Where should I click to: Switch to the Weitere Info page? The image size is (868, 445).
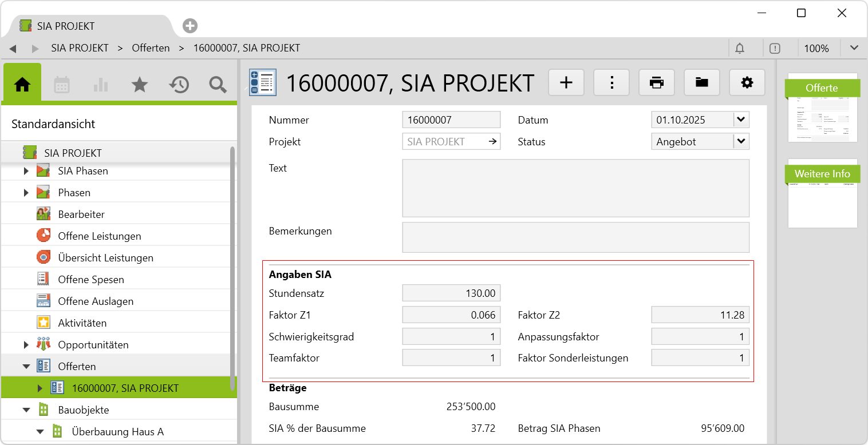(822, 174)
